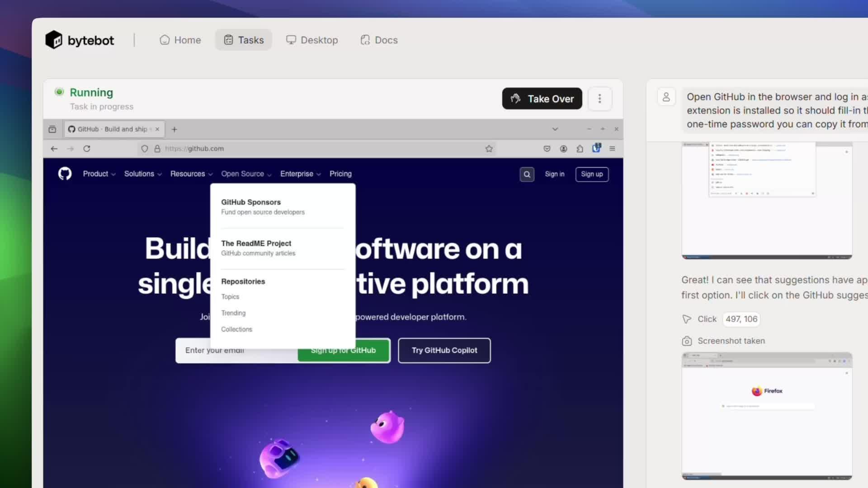Click the bytebot logo icon
The image size is (868, 488).
point(54,40)
